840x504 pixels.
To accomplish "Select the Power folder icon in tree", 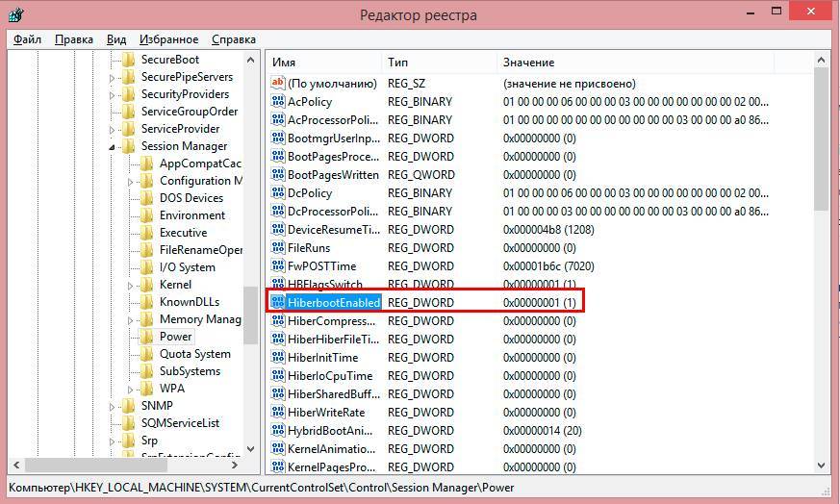I will (x=146, y=337).
